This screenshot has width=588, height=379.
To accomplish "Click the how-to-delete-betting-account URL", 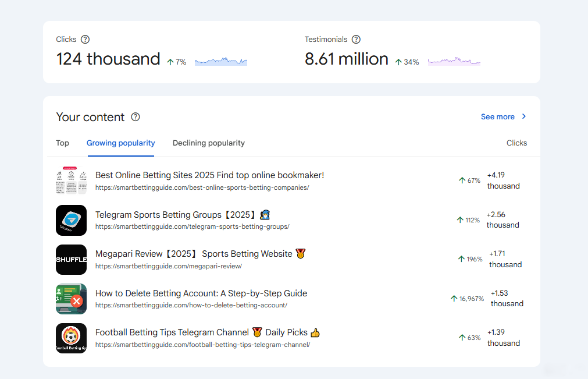I will [191, 305].
